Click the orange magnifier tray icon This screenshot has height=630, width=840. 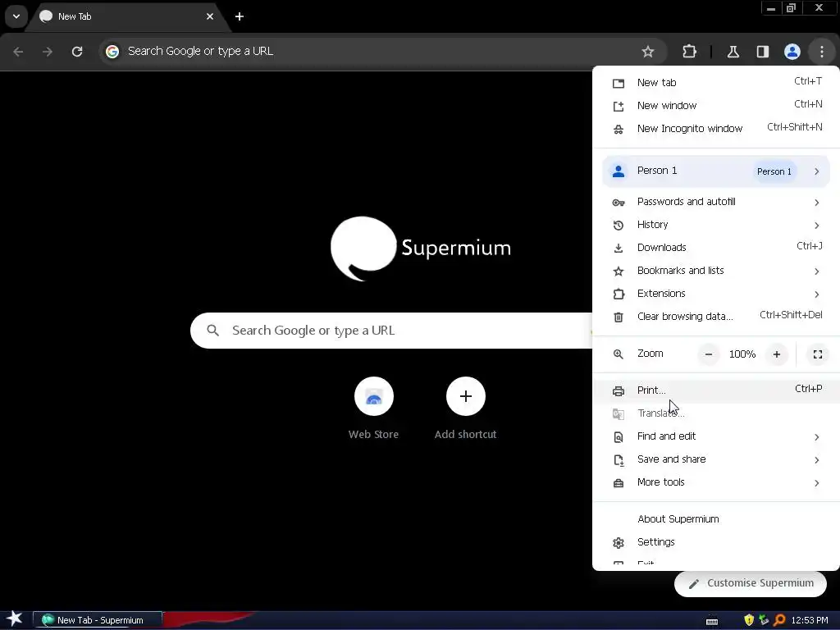point(779,620)
